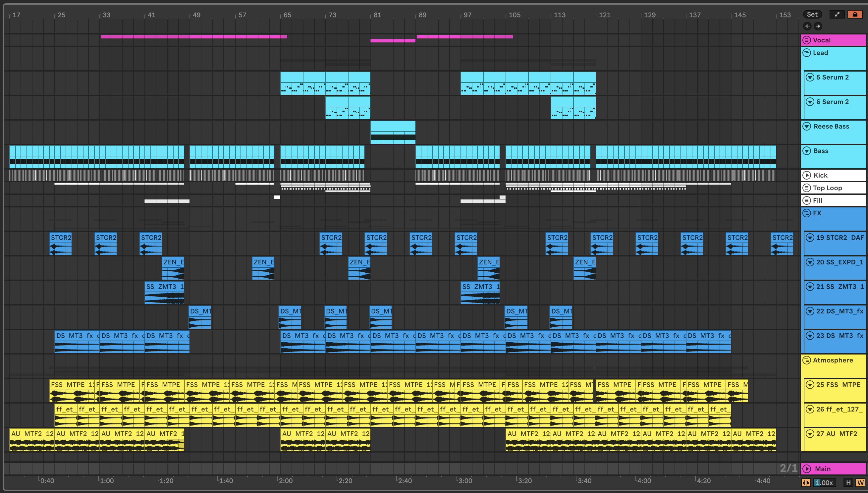Collapse the 6 Serum 2 track
This screenshot has width=868, height=493.
pyautogui.click(x=810, y=102)
